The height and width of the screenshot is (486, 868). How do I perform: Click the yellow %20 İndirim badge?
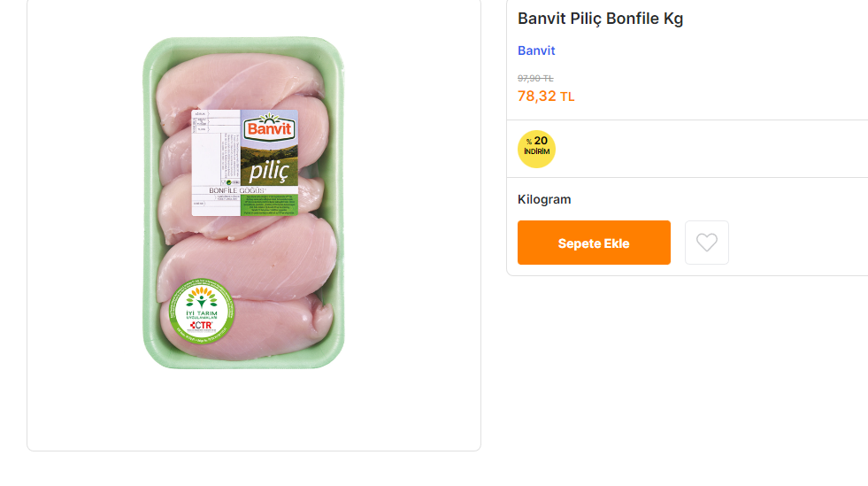tap(536, 149)
